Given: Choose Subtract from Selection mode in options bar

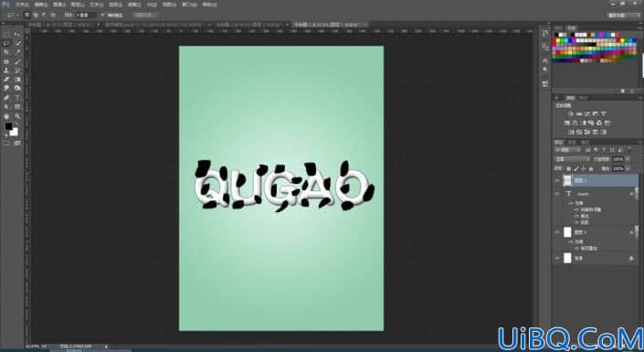Looking at the screenshot, I should [44, 16].
